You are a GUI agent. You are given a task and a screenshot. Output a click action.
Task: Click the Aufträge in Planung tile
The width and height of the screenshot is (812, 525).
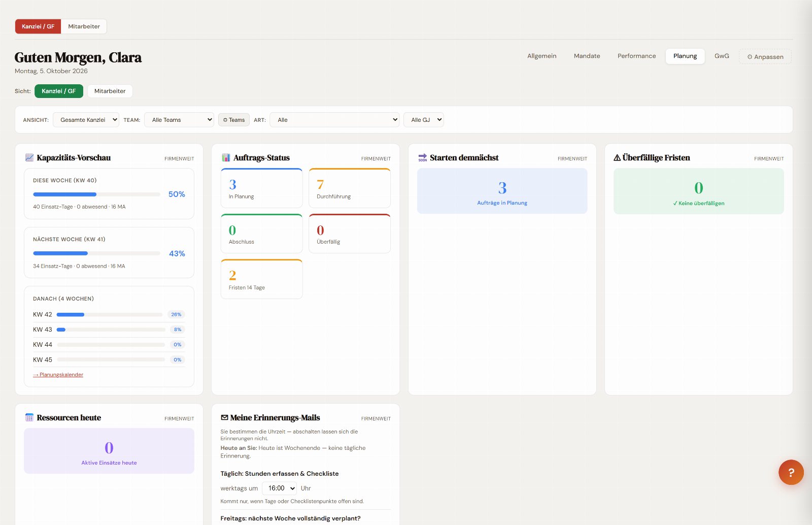(502, 191)
